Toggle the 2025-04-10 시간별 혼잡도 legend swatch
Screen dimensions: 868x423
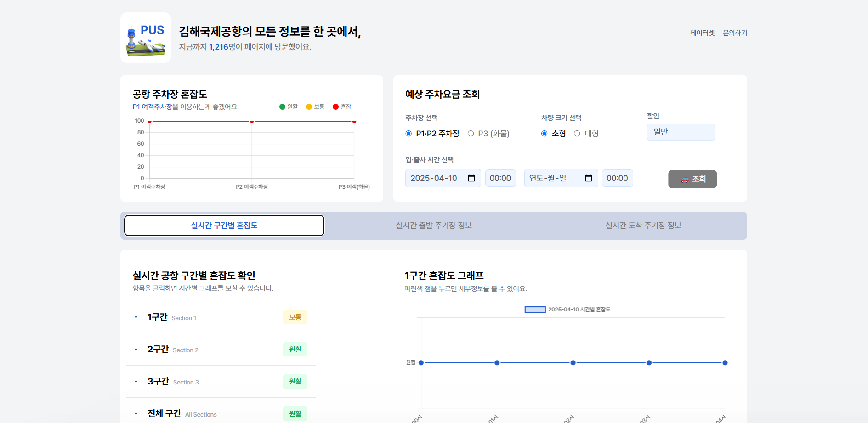click(x=535, y=310)
